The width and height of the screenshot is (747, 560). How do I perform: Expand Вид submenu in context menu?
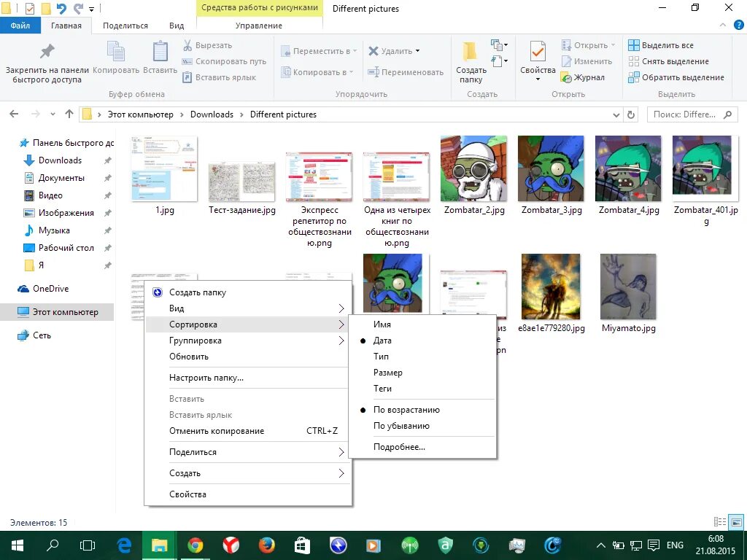248,308
